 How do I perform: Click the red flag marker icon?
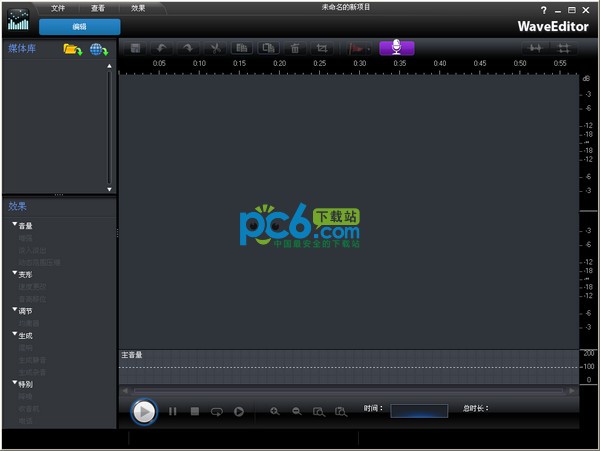(356, 49)
